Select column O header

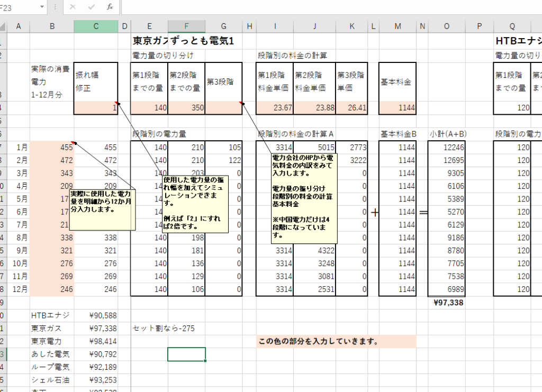447,26
